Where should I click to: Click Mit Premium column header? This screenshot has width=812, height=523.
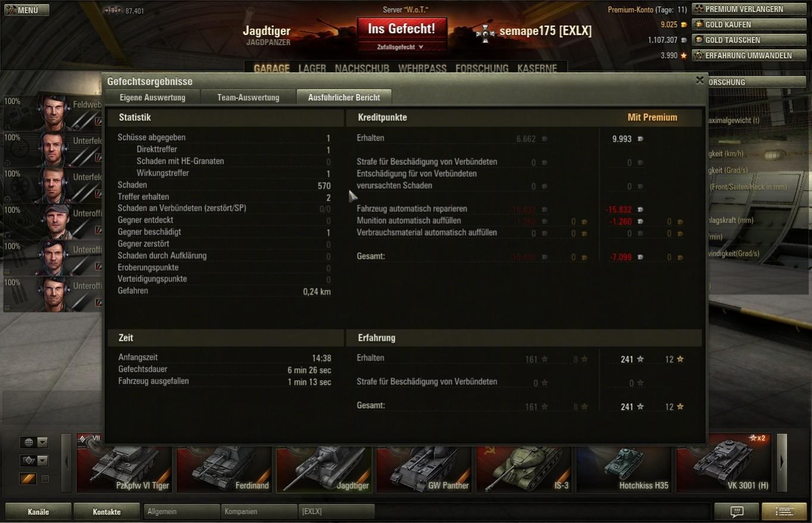[652, 117]
